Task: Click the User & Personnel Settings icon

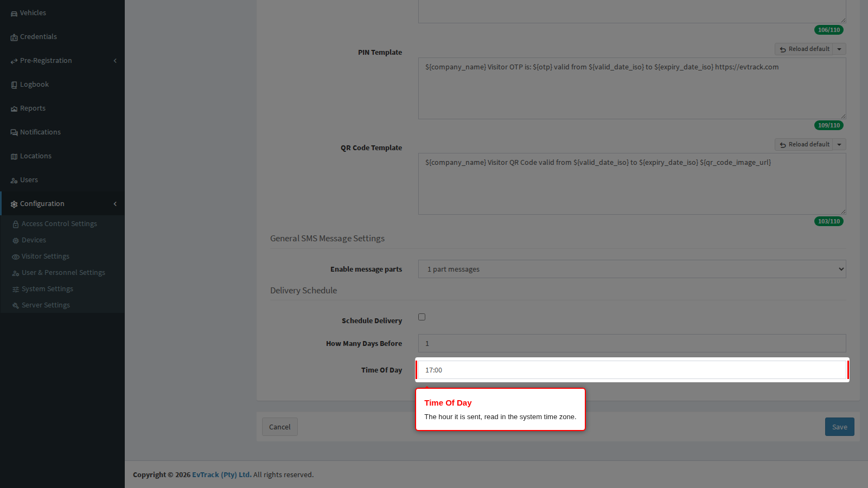Action: pos(16,273)
